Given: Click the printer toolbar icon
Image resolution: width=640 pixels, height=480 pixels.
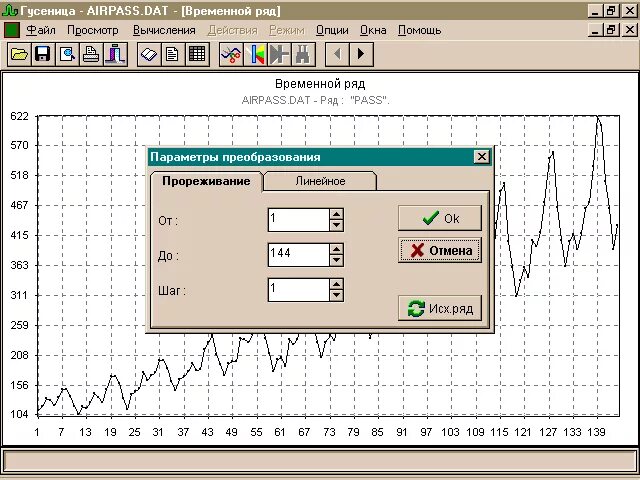Looking at the screenshot, I should point(91,54).
